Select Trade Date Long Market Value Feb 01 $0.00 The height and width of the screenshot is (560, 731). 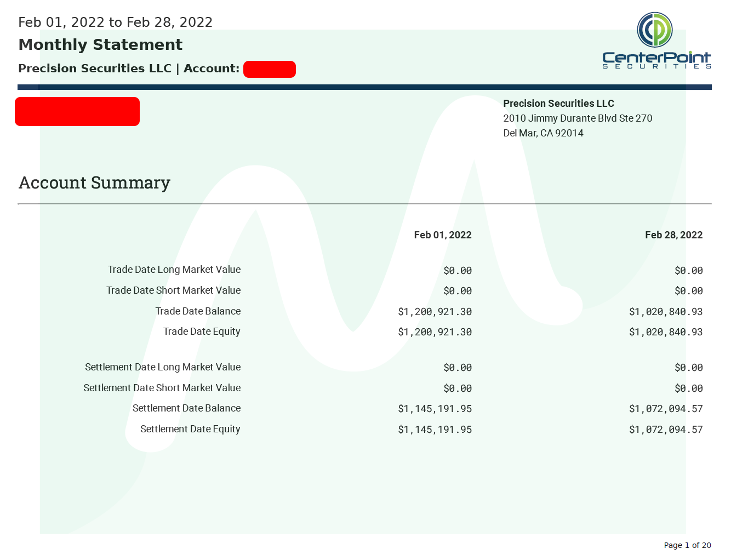click(x=458, y=271)
